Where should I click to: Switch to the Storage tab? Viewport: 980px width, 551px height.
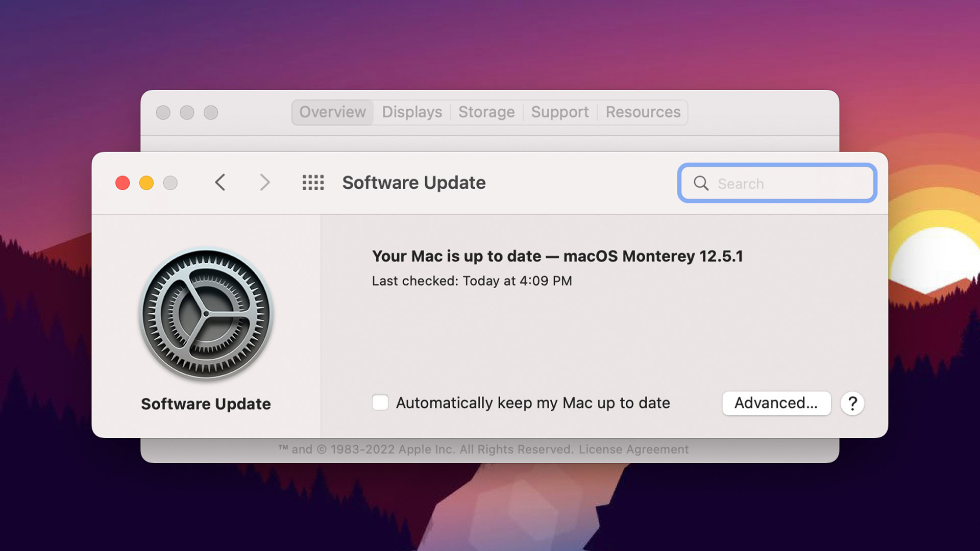point(485,112)
